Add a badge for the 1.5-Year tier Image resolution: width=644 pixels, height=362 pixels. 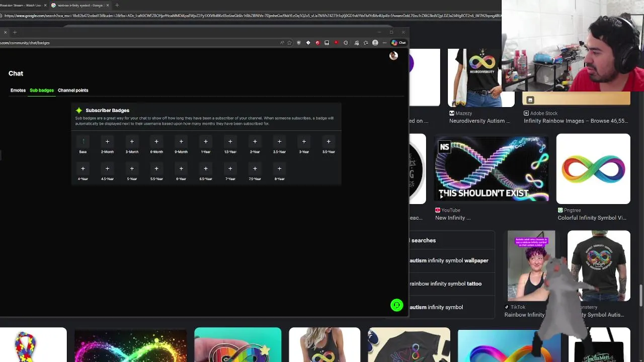(x=230, y=142)
